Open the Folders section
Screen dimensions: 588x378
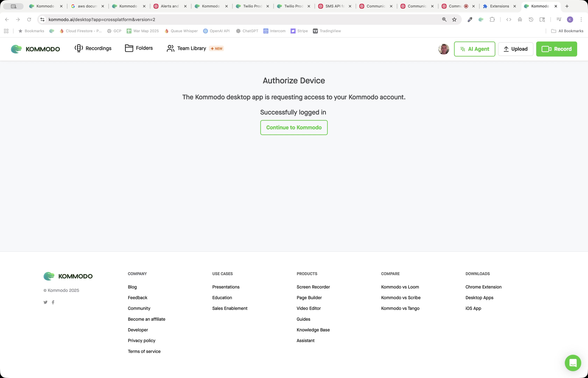pos(139,48)
